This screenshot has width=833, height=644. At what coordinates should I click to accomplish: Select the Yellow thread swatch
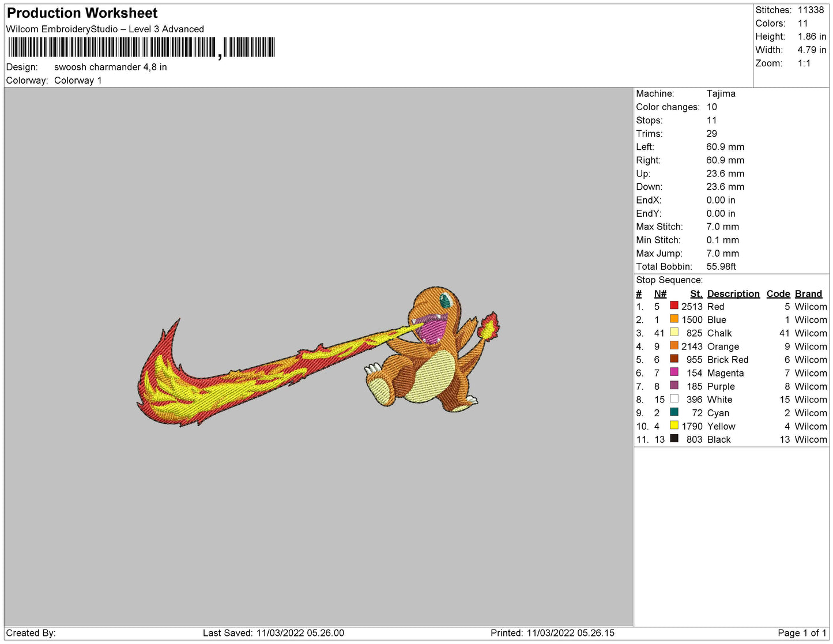674,425
